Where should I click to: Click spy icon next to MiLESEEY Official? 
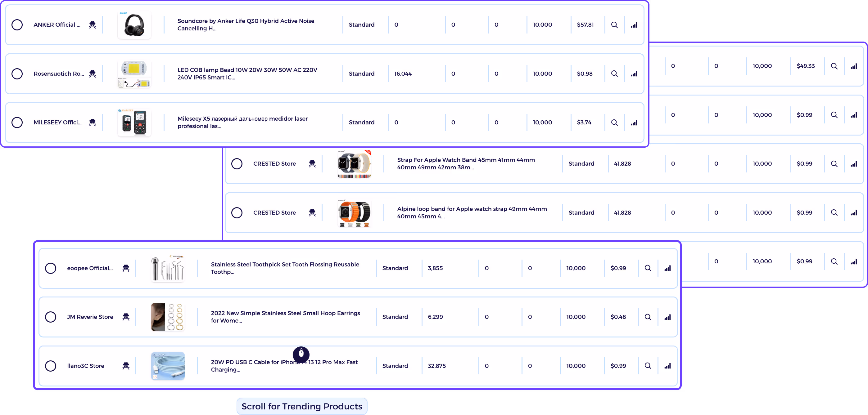pos(92,123)
